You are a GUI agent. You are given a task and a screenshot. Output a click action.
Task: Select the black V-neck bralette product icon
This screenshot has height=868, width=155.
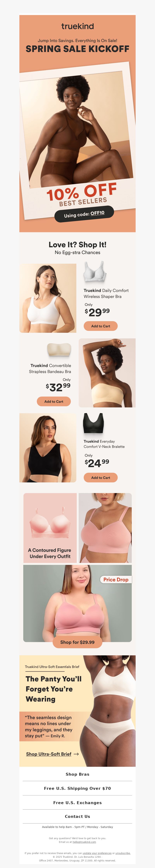pyautogui.click(x=93, y=423)
